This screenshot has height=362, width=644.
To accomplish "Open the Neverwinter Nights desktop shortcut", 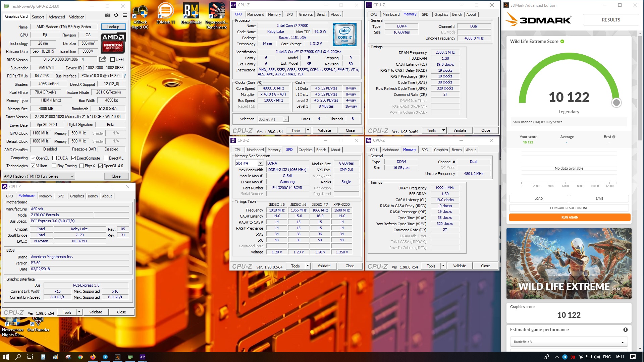I will coord(13,327).
